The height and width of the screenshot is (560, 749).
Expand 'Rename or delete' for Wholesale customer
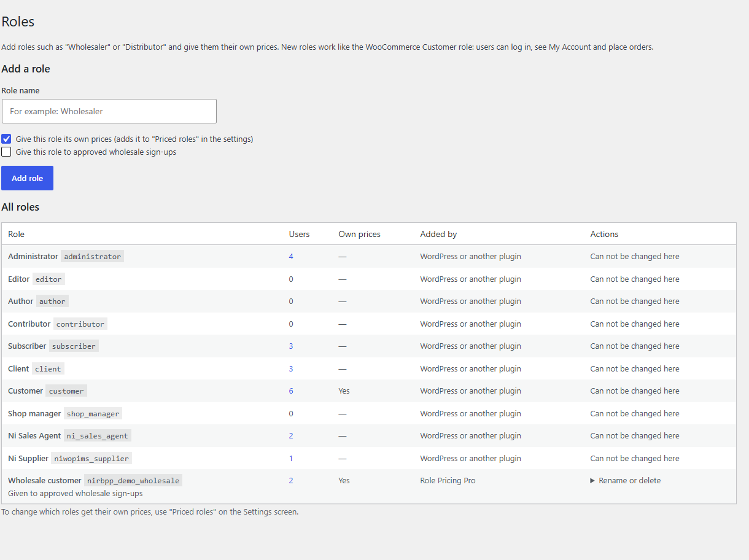[x=626, y=481]
